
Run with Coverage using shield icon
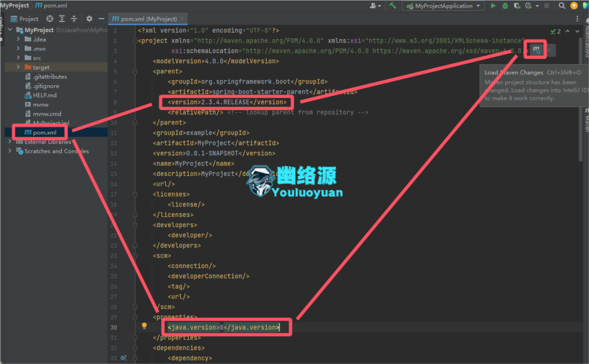pos(517,6)
